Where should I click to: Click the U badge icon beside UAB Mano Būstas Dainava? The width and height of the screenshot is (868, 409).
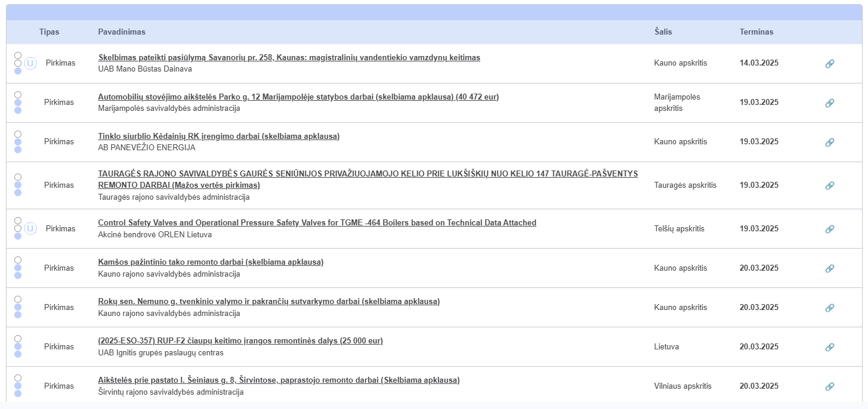[x=30, y=63]
